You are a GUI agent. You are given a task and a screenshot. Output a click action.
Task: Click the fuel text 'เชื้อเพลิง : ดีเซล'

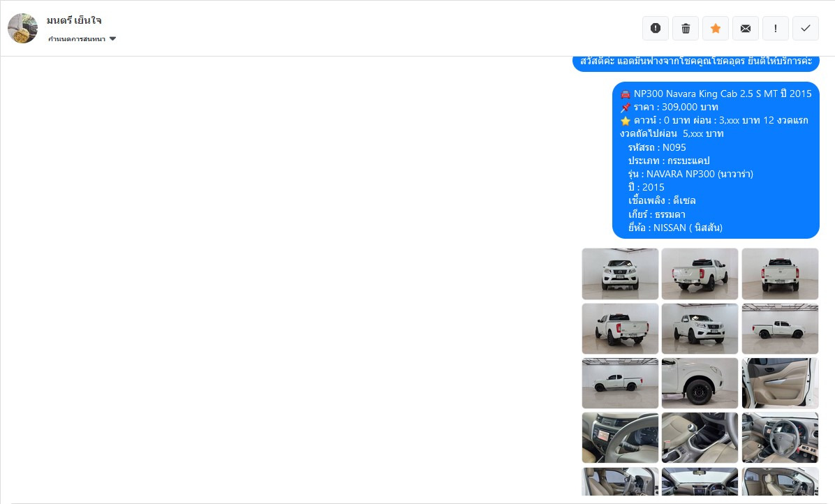coord(662,200)
